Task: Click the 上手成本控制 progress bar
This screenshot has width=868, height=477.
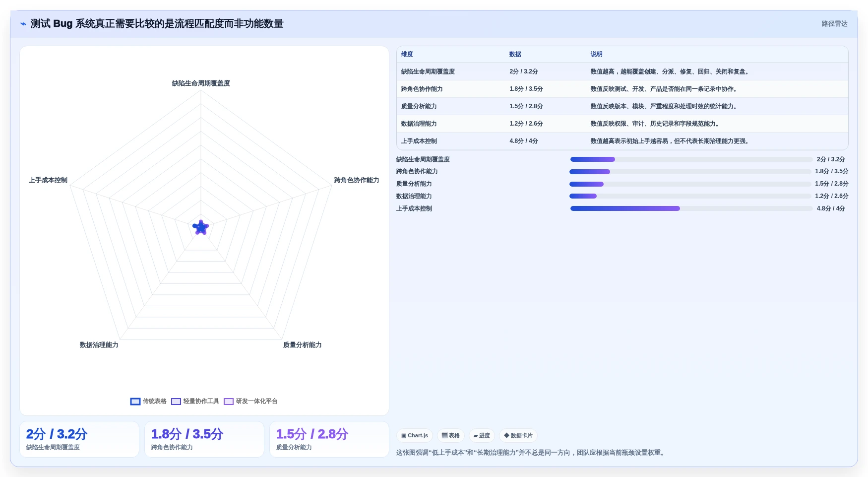Action: [691, 208]
